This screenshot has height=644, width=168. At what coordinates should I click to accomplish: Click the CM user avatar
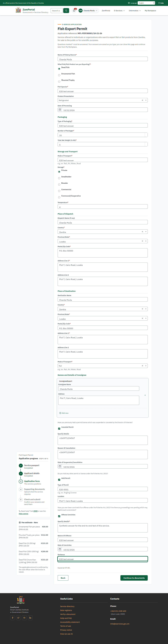tap(80, 10)
